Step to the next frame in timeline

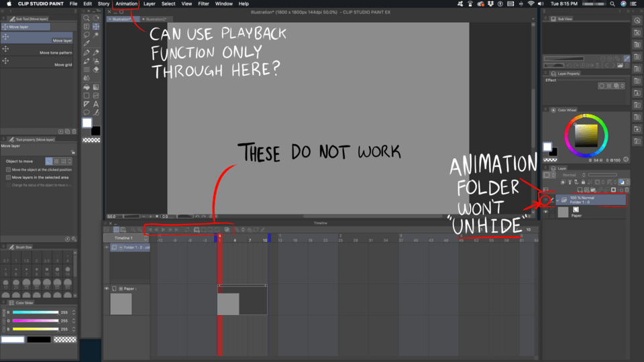point(170,230)
